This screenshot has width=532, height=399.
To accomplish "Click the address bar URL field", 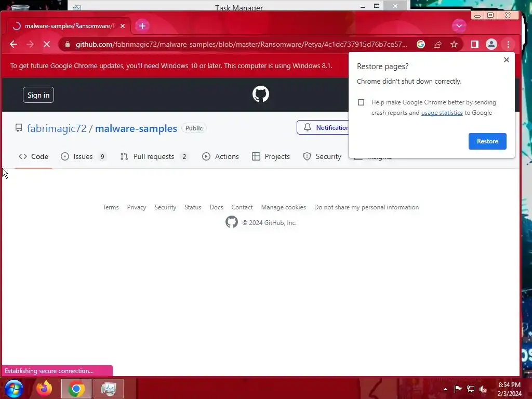I will click(x=241, y=44).
